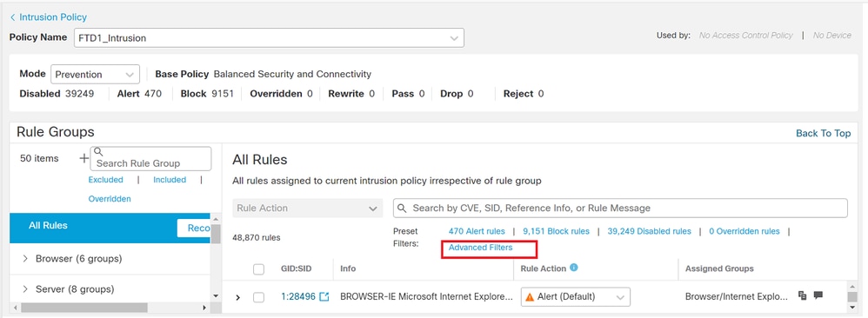Screen dimensions: 868x318
Task: Open the Advanced Filters link
Action: [480, 248]
